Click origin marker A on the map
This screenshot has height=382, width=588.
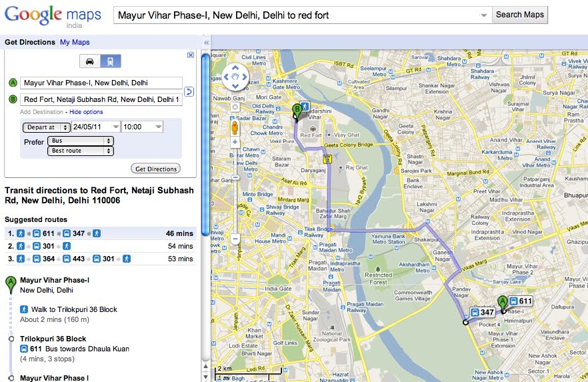pyautogui.click(x=503, y=304)
